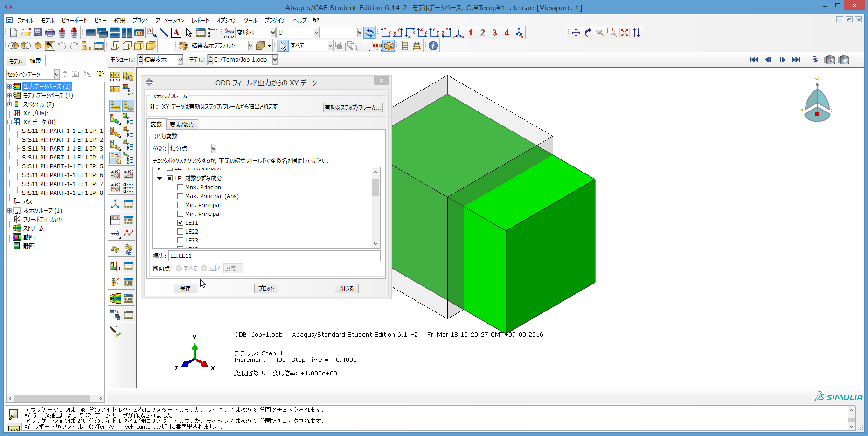Click the 閉じる button
868x436 pixels.
pos(347,289)
